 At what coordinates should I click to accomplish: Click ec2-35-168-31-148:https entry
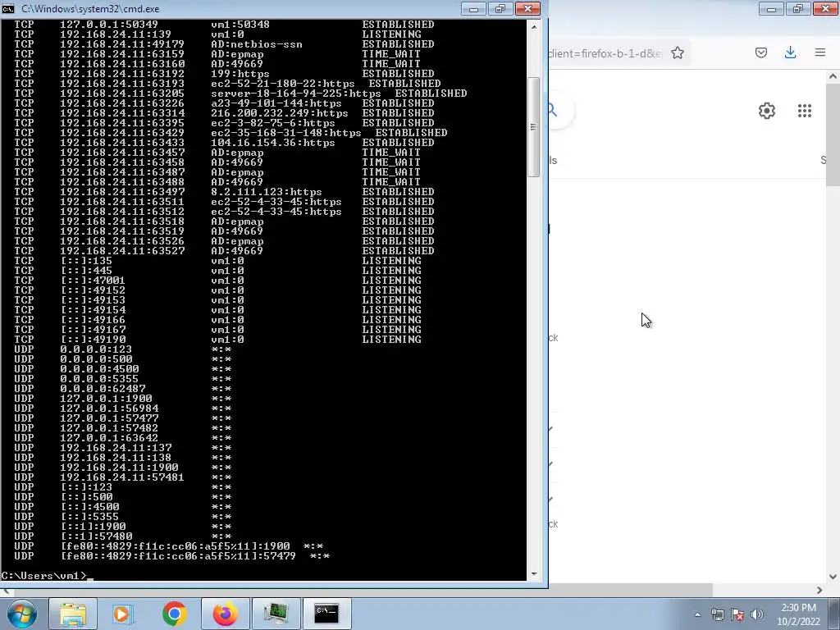click(x=286, y=133)
